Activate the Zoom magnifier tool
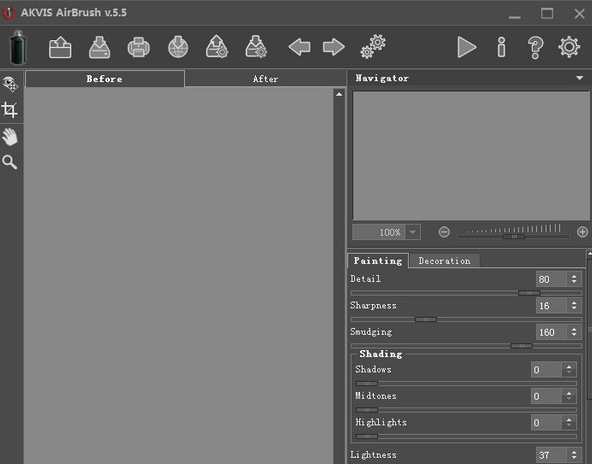This screenshot has width=592, height=464. coord(10,162)
